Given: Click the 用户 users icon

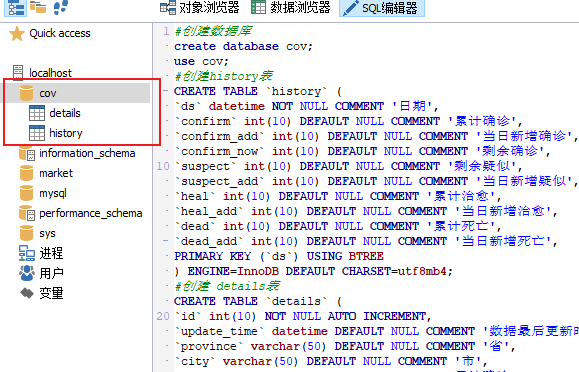Looking at the screenshot, I should (27, 273).
